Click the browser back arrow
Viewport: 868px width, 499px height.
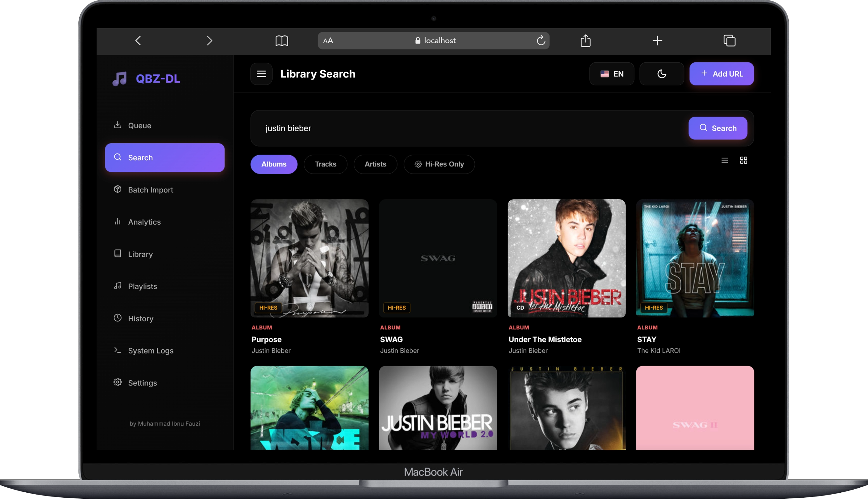tap(138, 41)
